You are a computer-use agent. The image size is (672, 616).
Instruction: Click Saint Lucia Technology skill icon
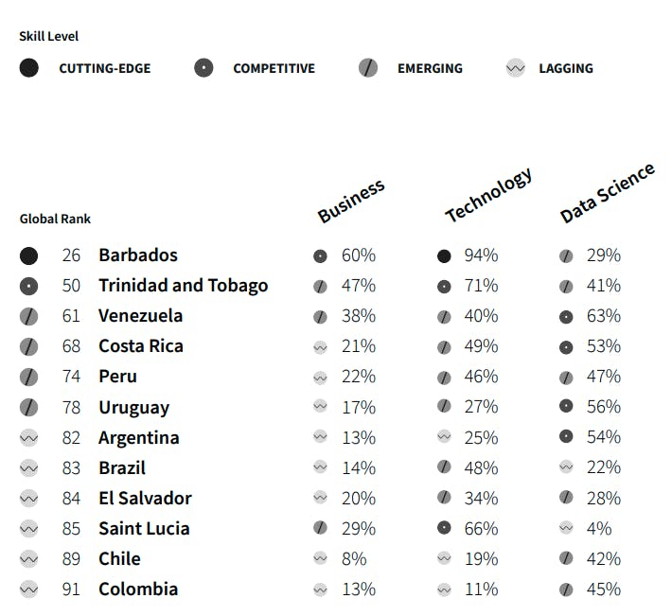point(444,528)
